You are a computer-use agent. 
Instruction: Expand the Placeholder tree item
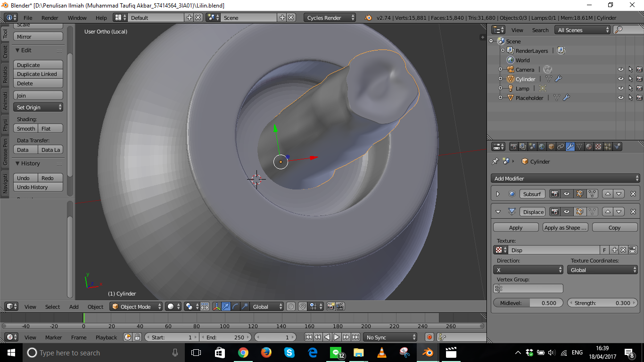tap(502, 98)
